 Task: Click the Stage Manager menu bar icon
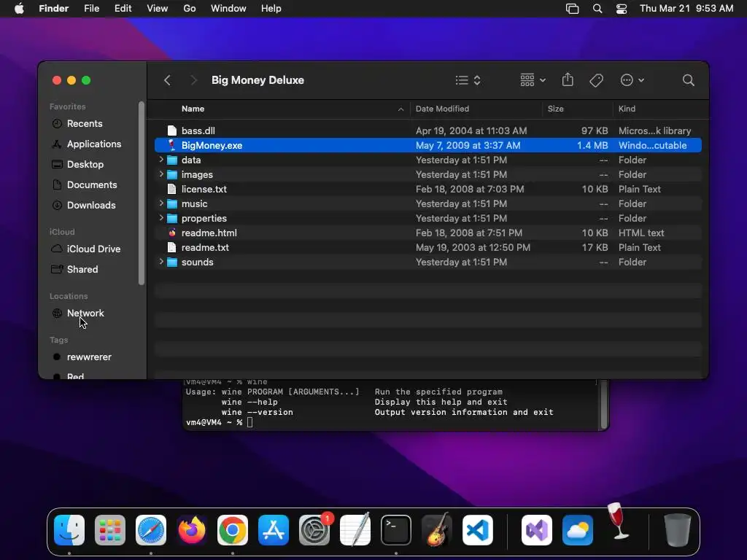coord(572,9)
